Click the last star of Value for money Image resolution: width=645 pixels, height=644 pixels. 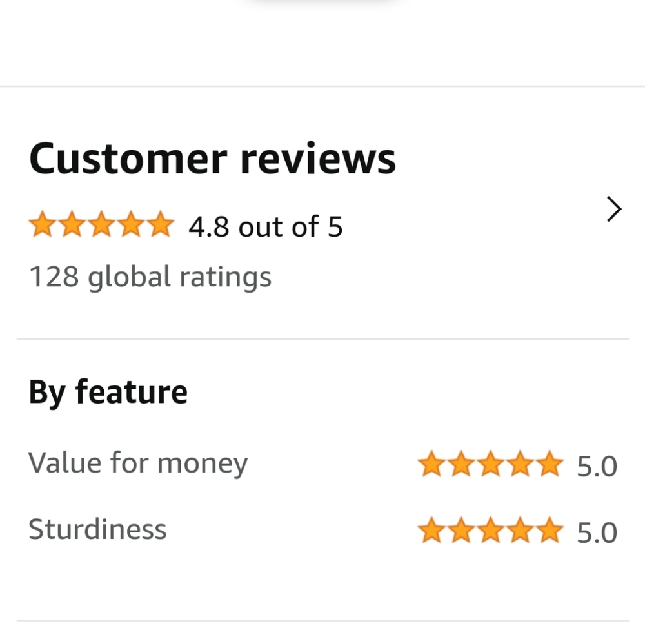pos(550,465)
